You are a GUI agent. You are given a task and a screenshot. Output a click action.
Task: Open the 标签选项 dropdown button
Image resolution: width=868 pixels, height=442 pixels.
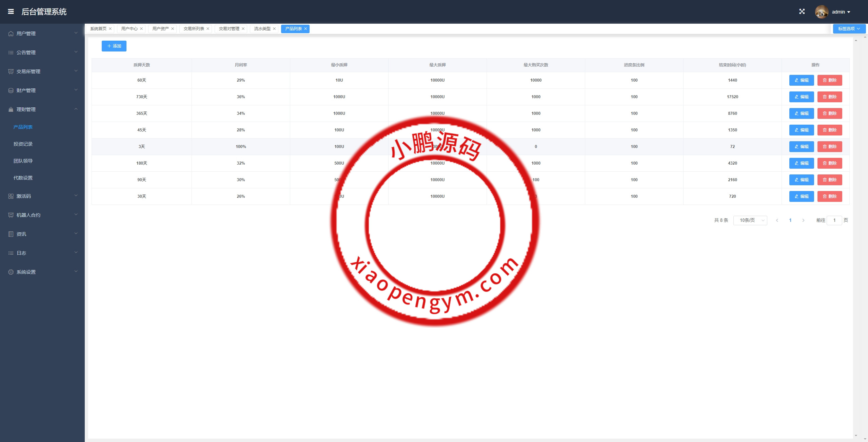(x=849, y=29)
